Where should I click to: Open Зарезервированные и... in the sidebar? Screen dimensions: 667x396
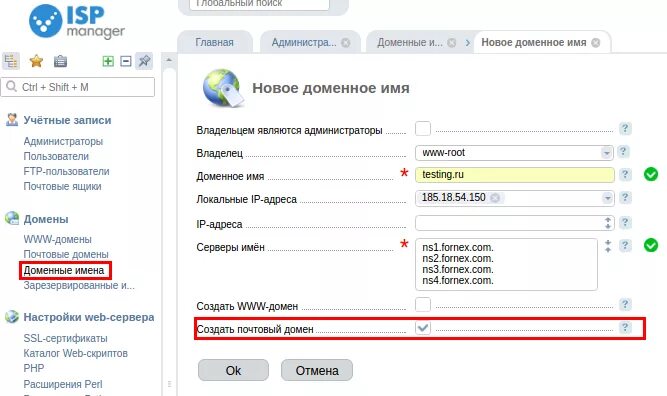click(x=79, y=285)
